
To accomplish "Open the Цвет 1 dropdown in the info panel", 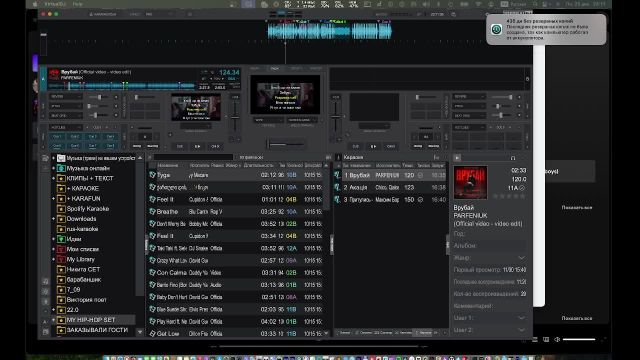I will pos(522,318).
